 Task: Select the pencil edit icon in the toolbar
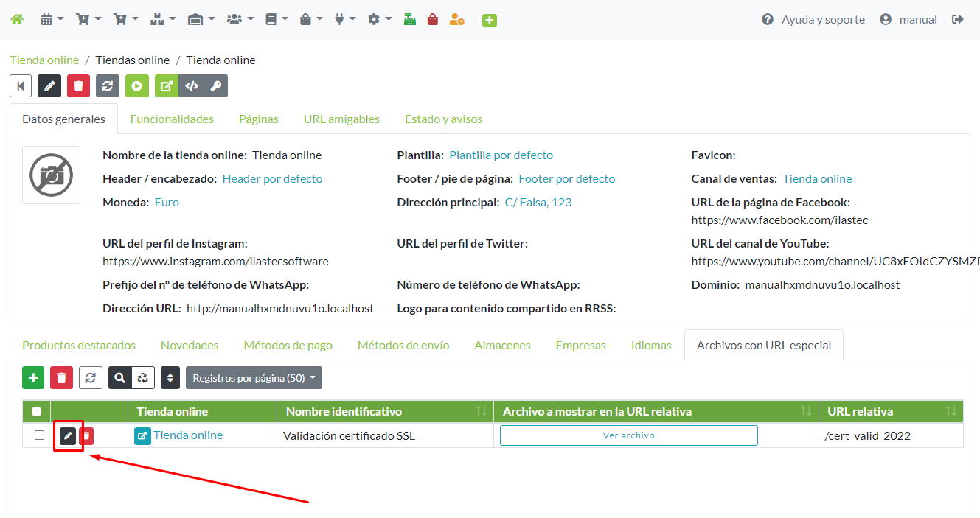[49, 85]
